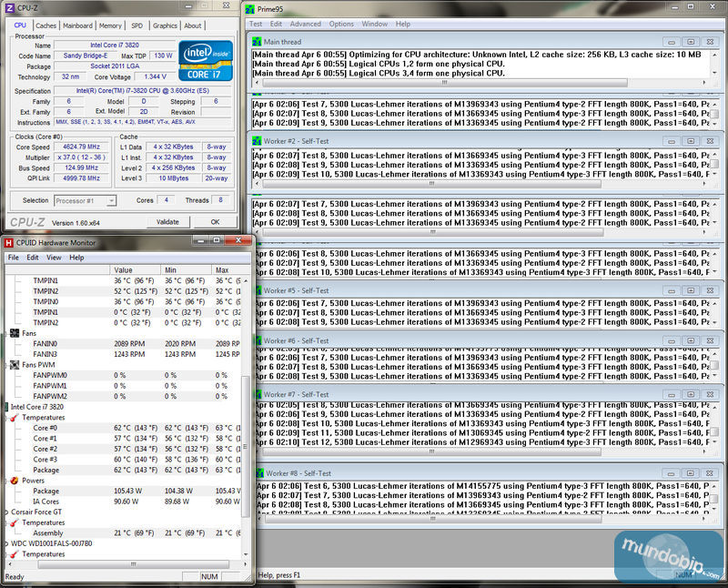Minimize the Worker #5 Self-Test subwindow
Viewport: 728px width, 588px height.
click(x=672, y=290)
